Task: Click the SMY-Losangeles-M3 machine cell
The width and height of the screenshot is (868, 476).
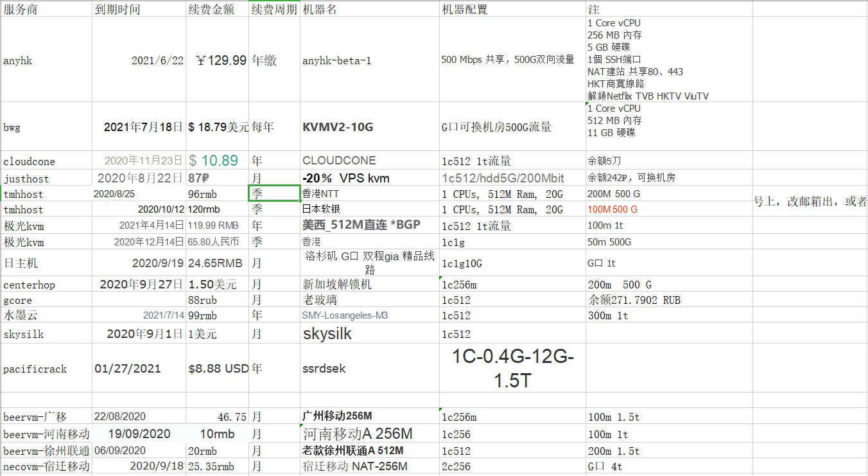Action: 370,315
